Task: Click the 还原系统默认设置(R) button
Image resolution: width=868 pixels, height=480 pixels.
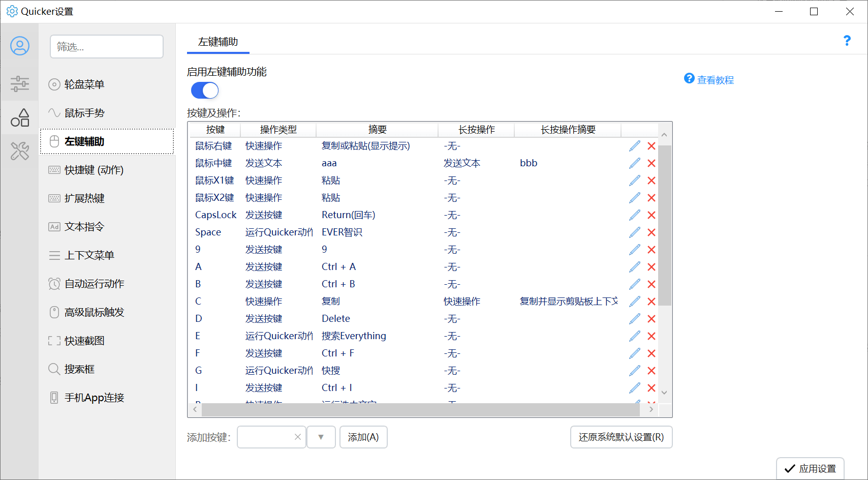Action: (x=621, y=437)
